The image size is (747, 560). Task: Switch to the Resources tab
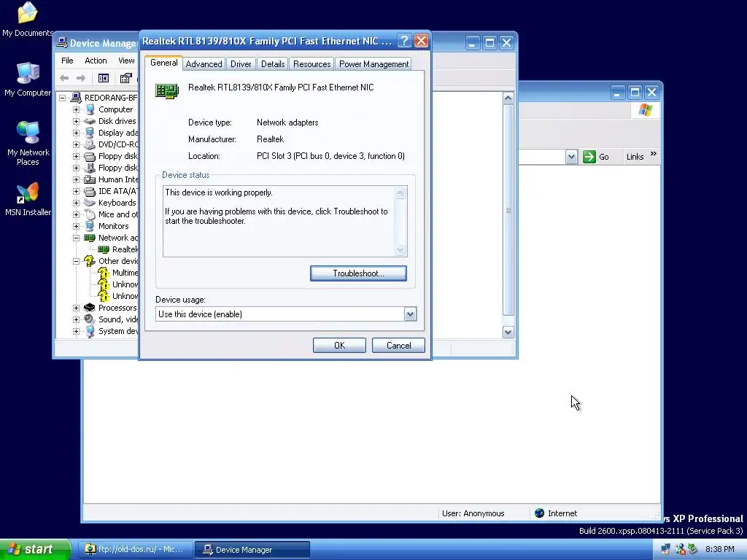click(x=311, y=64)
